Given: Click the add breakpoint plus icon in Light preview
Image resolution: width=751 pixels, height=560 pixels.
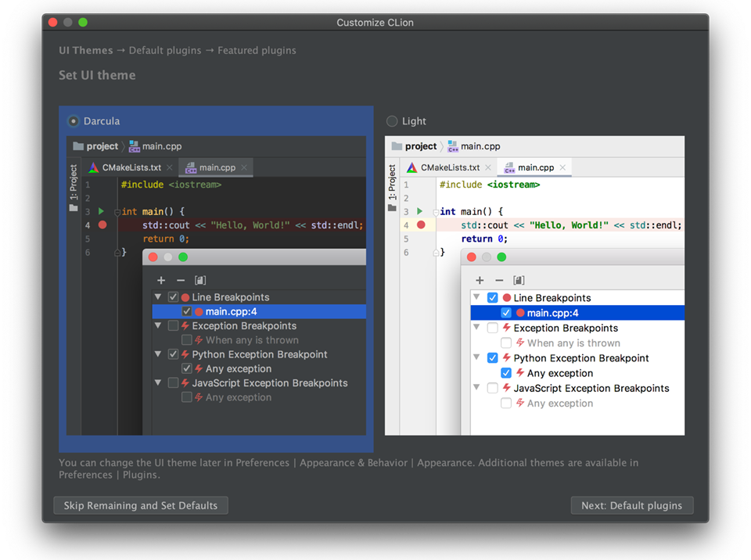Looking at the screenshot, I should (x=480, y=280).
